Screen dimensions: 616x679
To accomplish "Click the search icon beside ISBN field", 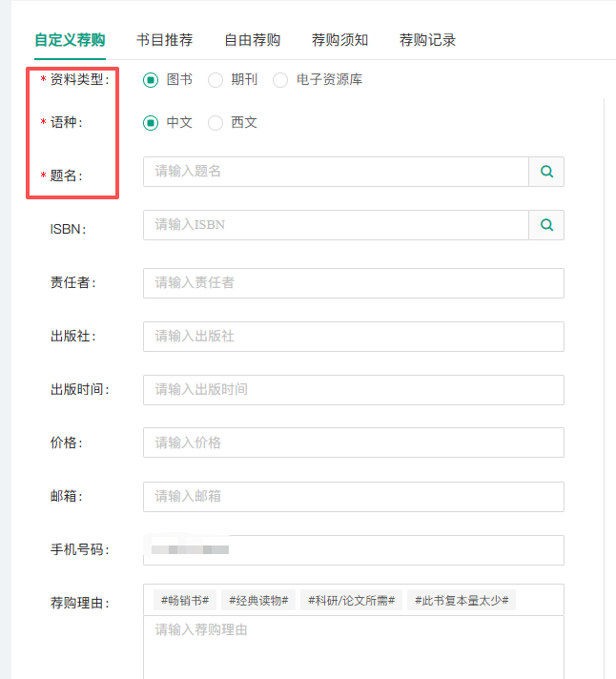I will (546, 225).
